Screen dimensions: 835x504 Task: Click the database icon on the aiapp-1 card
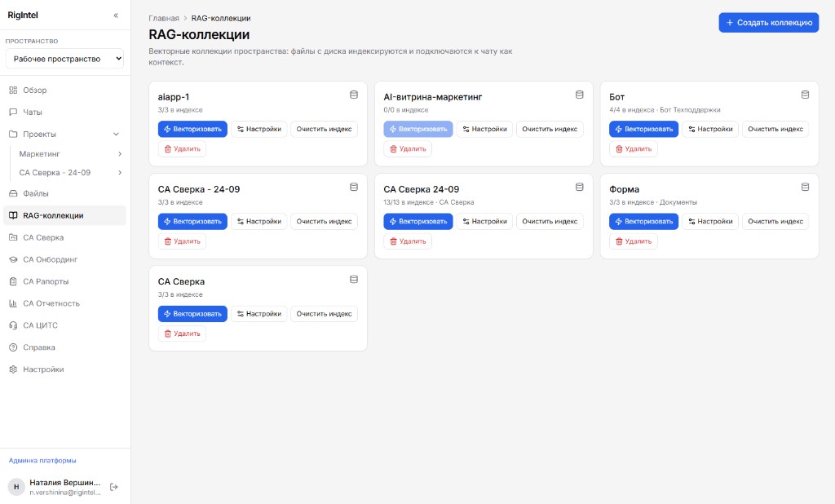[x=354, y=95]
